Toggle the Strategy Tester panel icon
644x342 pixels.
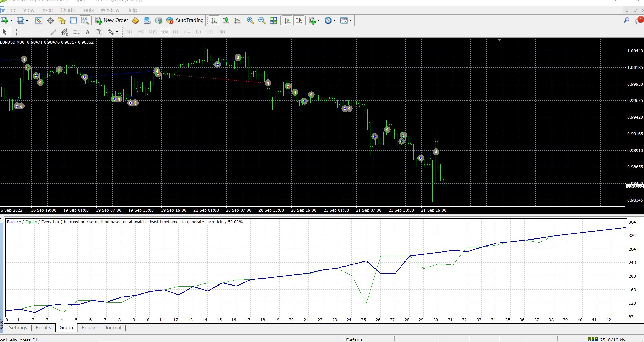[x=85, y=21]
